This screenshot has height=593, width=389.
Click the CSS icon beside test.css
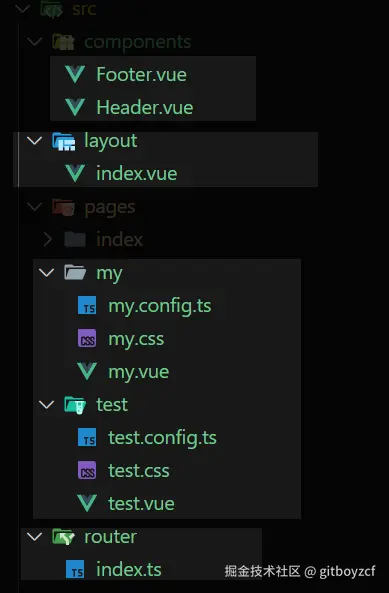[87, 470]
